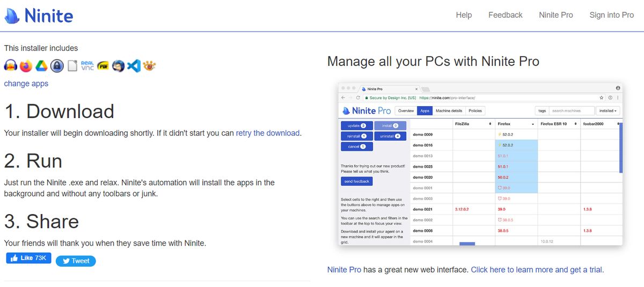The image size is (644, 287).
Task: Open the Help page
Action: tap(464, 15)
